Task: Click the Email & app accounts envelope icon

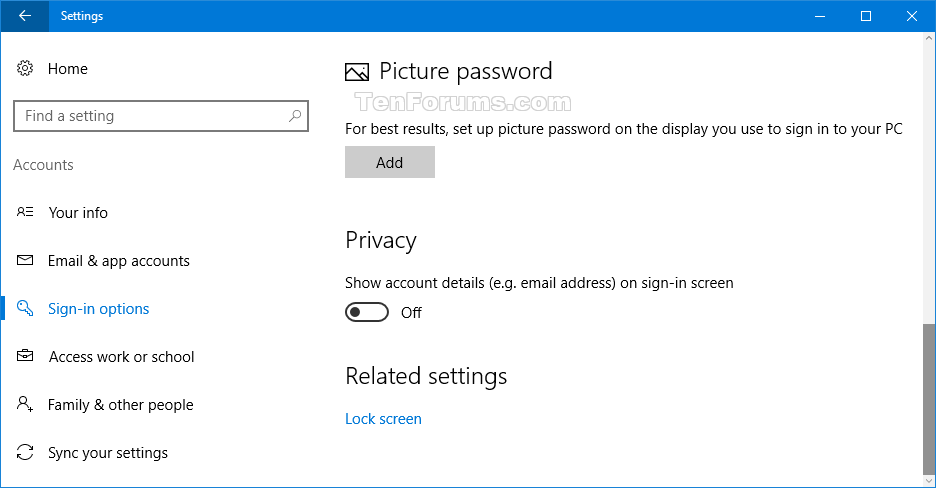Action: tap(25, 260)
